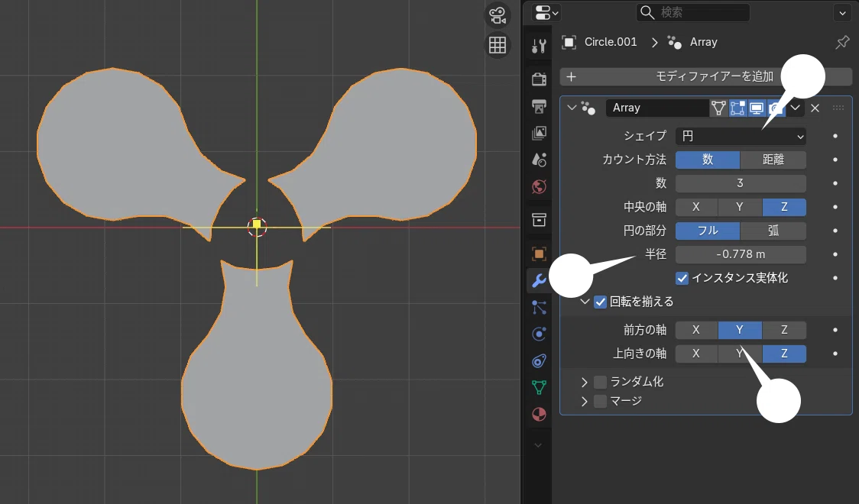859x504 pixels.
Task: Open the Tool properties tab
Action: click(539, 46)
